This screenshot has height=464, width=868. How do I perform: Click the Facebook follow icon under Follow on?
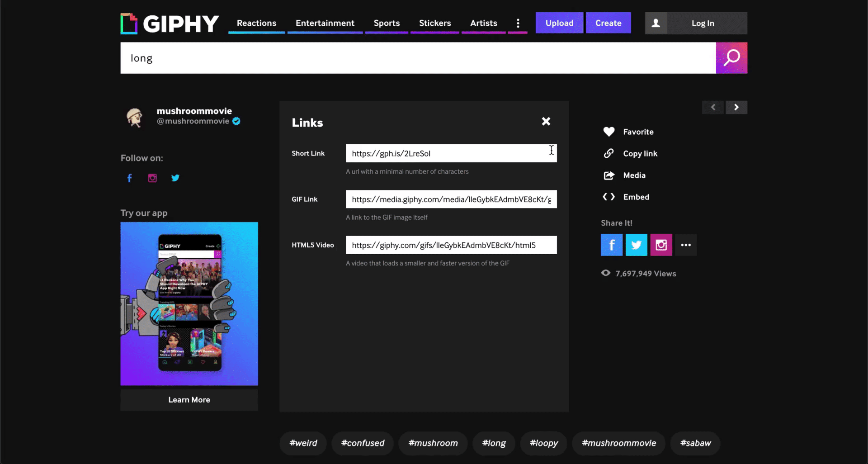pos(130,178)
